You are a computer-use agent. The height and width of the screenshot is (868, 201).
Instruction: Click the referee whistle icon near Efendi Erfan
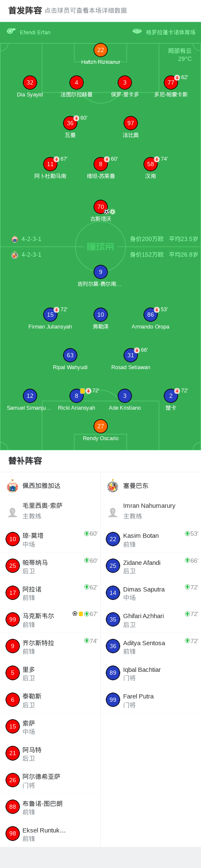pyautogui.click(x=11, y=31)
